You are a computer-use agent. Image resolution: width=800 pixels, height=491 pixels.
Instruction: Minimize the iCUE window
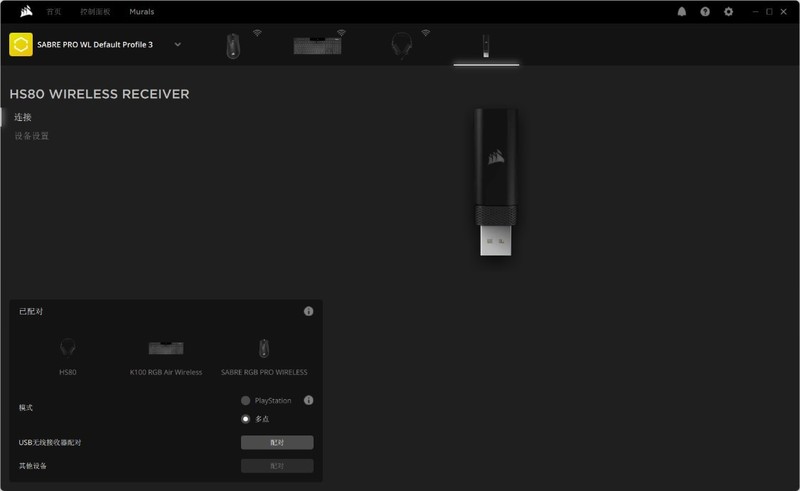[756, 11]
